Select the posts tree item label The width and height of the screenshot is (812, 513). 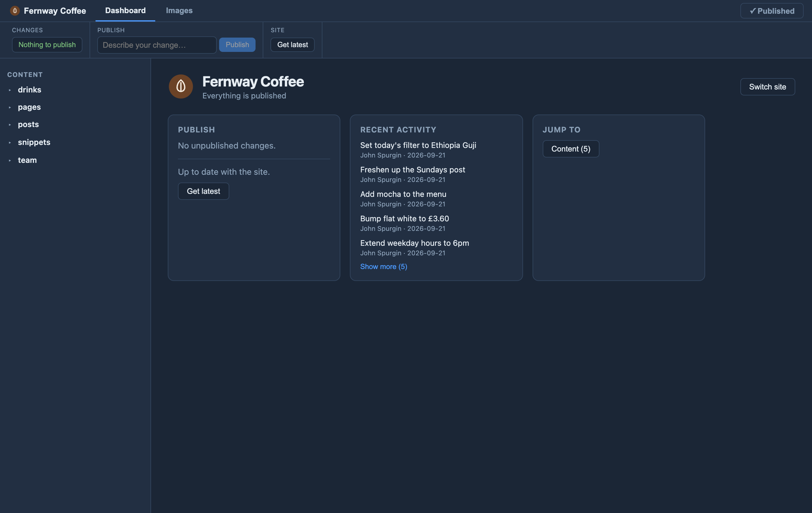point(28,125)
